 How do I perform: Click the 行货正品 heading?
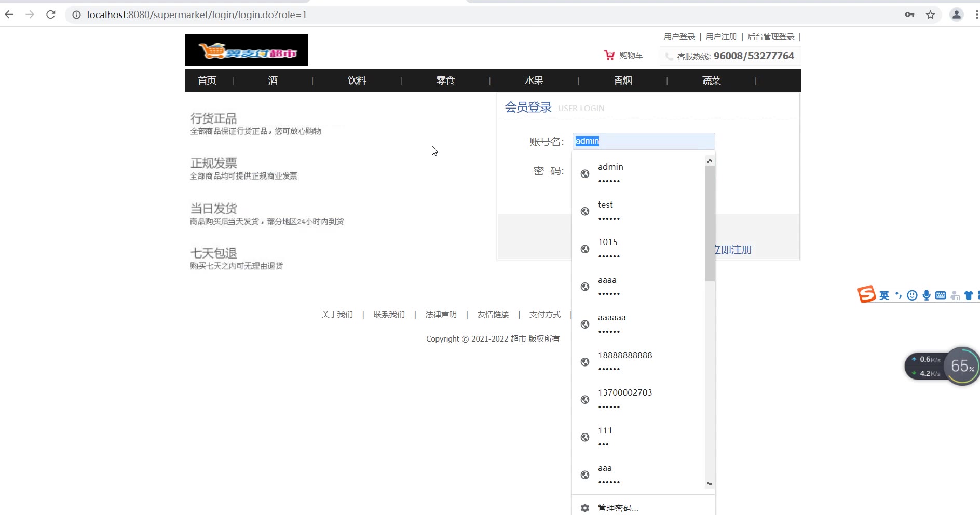pyautogui.click(x=213, y=118)
